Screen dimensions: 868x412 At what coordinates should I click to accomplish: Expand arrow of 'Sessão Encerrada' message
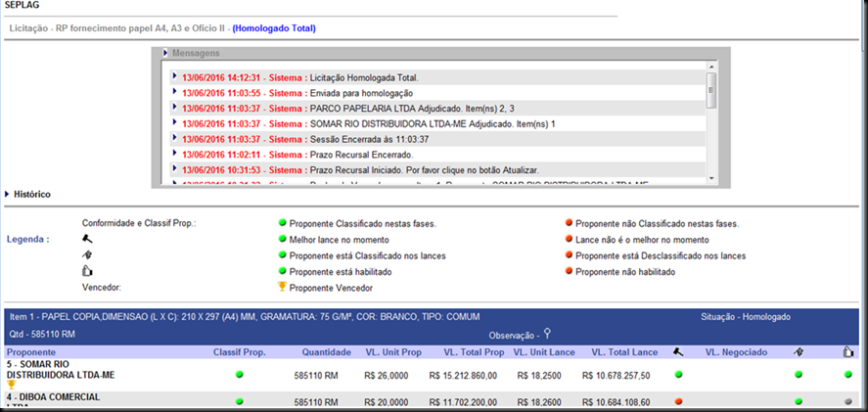click(174, 138)
